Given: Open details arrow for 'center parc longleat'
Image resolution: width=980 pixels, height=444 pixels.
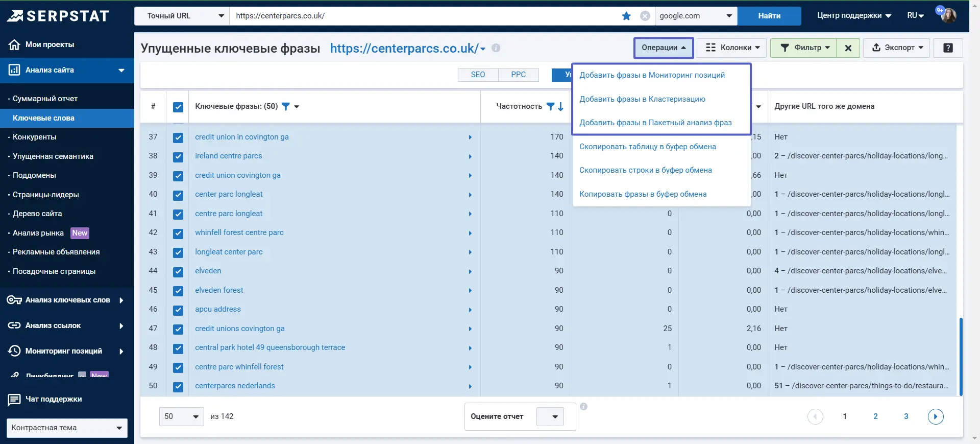Looking at the screenshot, I should point(470,195).
